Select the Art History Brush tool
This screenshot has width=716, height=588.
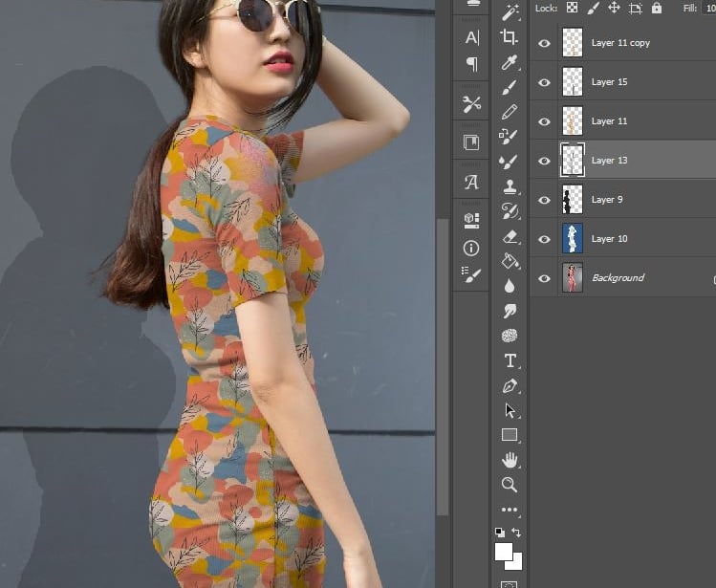click(x=510, y=211)
